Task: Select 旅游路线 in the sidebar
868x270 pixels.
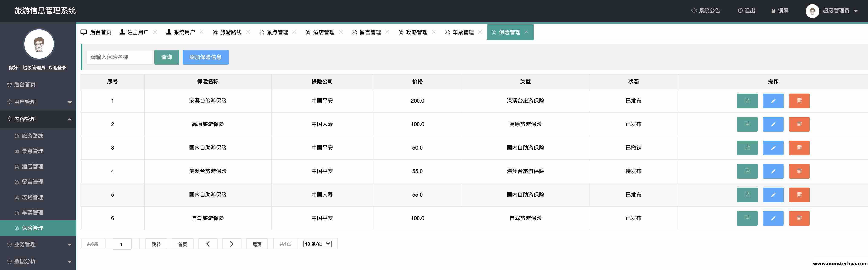Action: tap(38, 136)
